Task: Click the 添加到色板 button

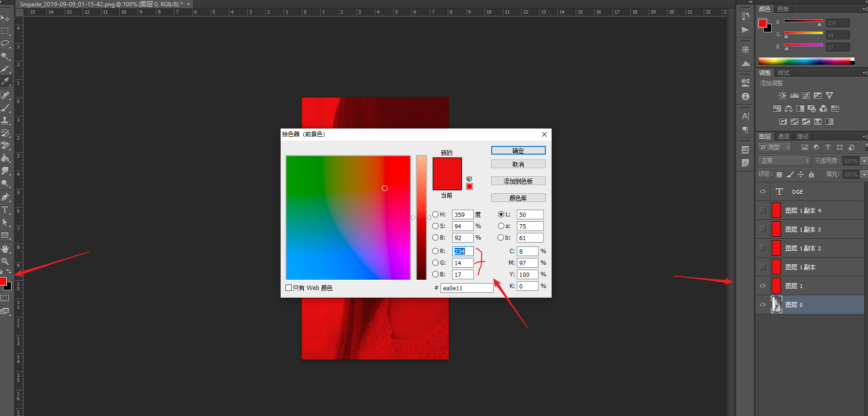Action: (518, 181)
